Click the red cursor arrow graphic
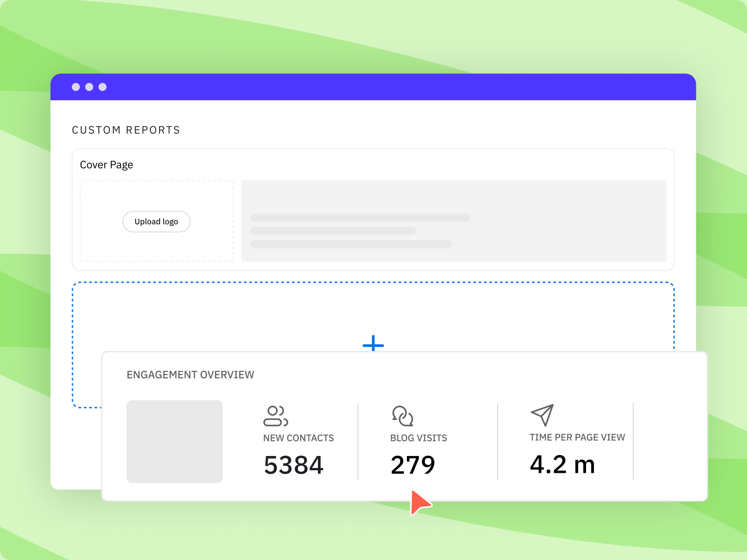 point(419,502)
